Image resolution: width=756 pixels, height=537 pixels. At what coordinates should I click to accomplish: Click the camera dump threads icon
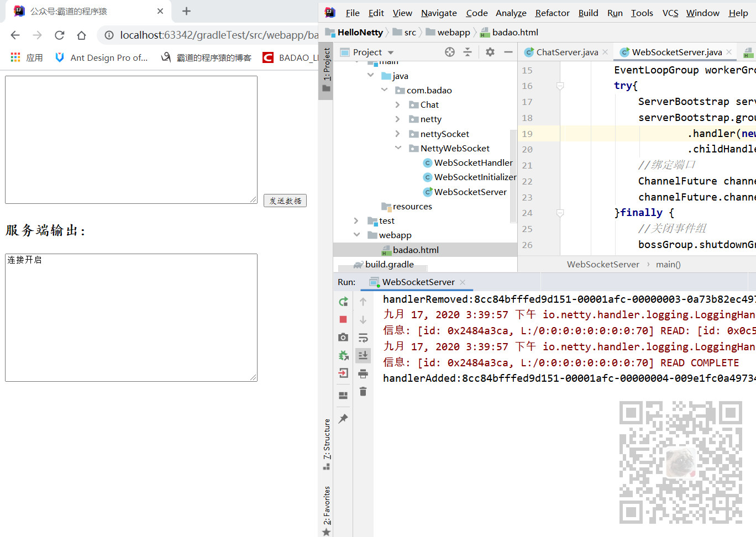[343, 337]
